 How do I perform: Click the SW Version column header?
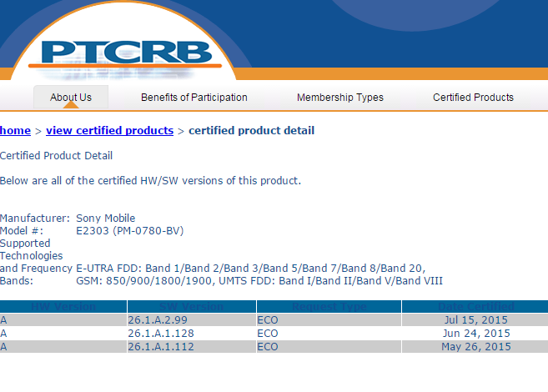[x=191, y=307]
